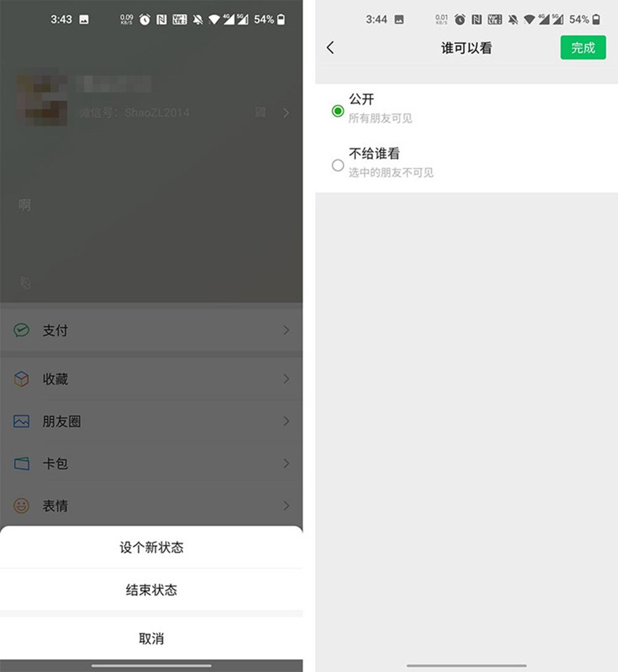Open 支付 row chevron
Screen dimensions: 618x672
pyautogui.click(x=286, y=330)
